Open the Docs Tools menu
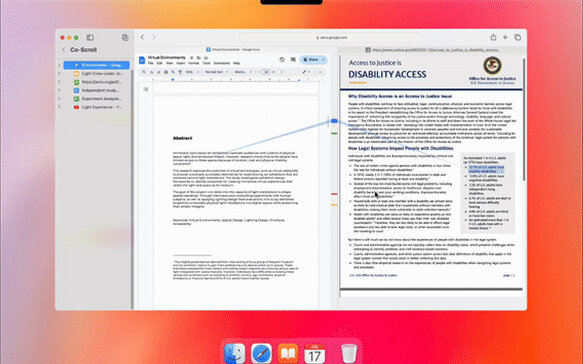 (x=206, y=63)
